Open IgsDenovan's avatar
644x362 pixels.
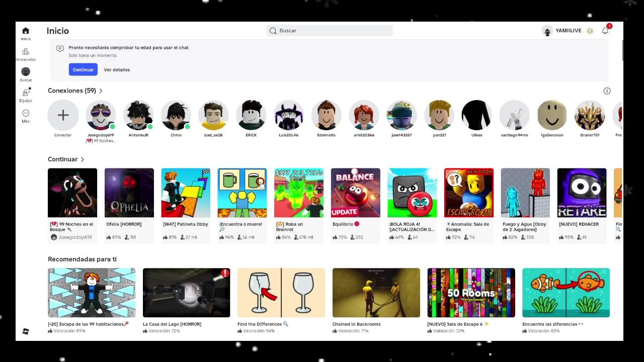pyautogui.click(x=552, y=115)
